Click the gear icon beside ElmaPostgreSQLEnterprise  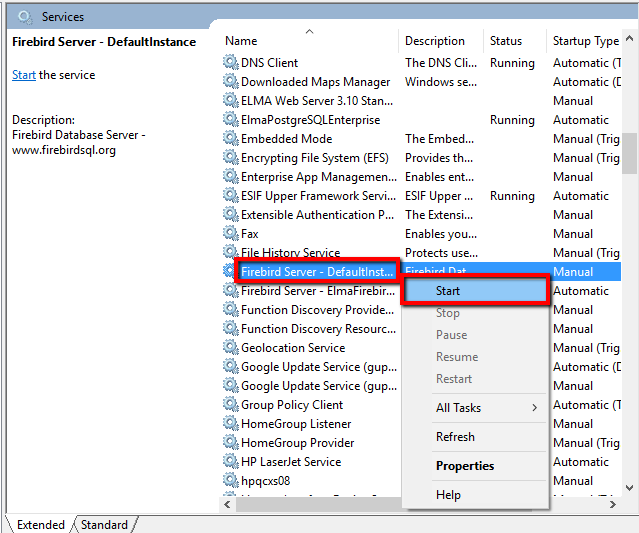tap(231, 119)
